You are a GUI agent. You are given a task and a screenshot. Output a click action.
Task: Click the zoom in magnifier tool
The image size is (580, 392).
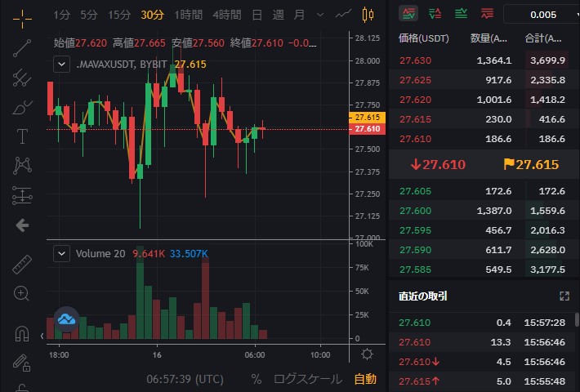(22, 294)
